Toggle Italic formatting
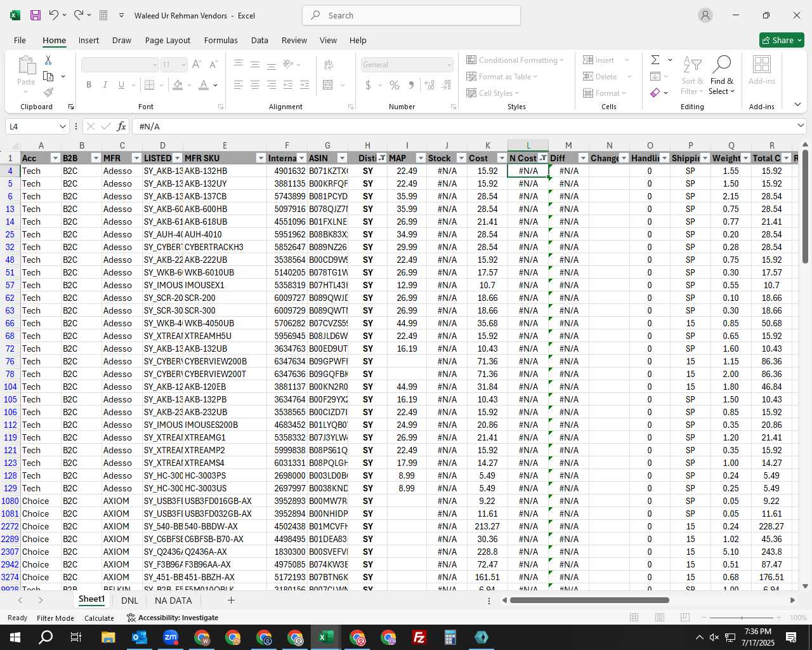The image size is (812, 650). coord(105,85)
